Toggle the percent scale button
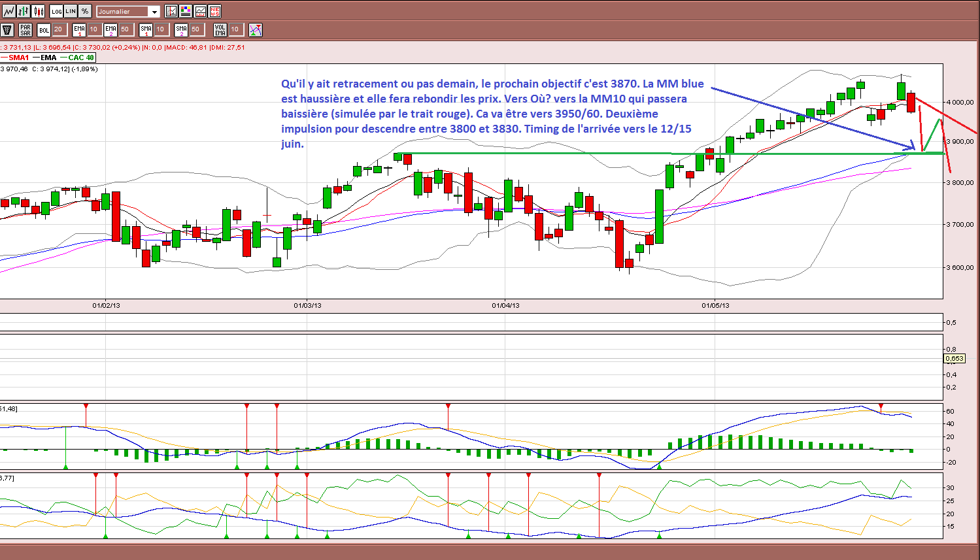This screenshot has width=980, height=560. click(85, 11)
